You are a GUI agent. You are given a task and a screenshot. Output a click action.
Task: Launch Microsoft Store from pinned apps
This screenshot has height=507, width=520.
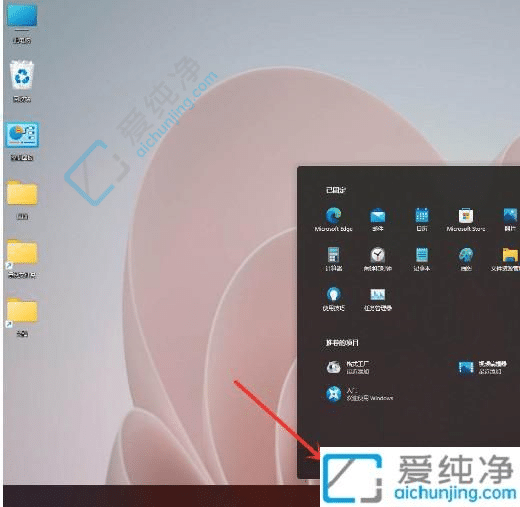466,219
